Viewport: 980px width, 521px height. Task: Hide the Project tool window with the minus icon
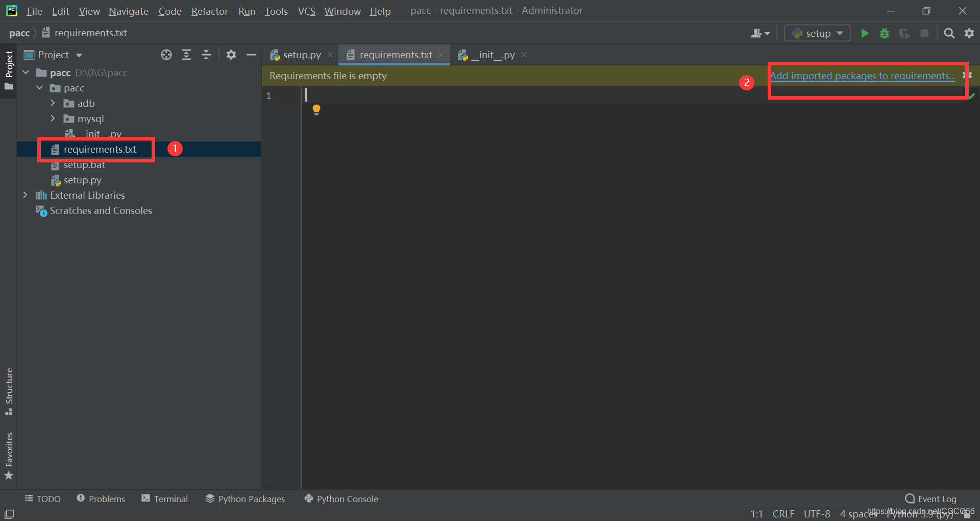click(251, 55)
